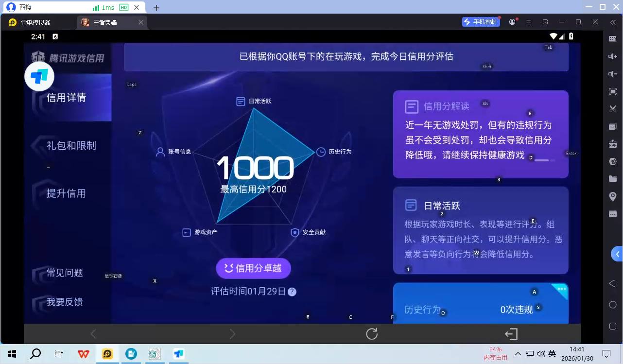Click the 内存占用 memory usage indicator
This screenshot has height=364, width=623.
pos(495,353)
